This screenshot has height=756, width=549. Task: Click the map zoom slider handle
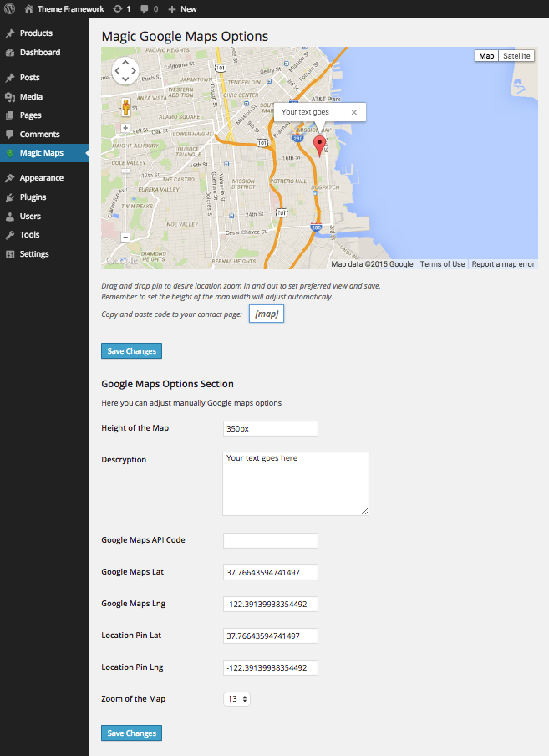click(x=125, y=171)
